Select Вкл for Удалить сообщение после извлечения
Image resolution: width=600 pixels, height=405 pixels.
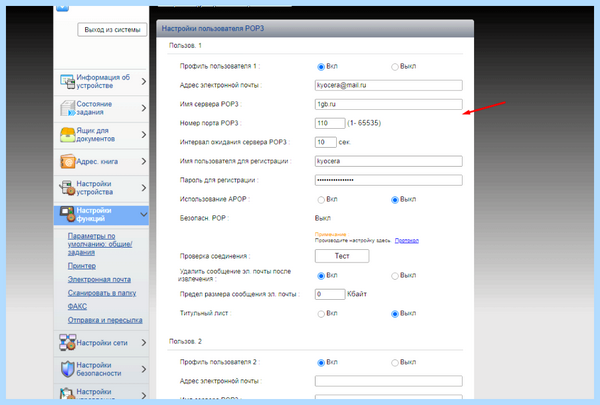tap(321, 276)
